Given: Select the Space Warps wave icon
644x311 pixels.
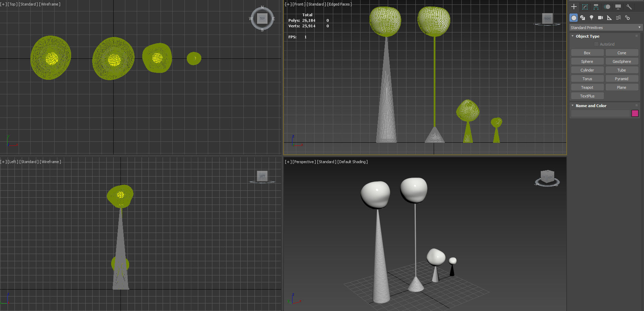Looking at the screenshot, I should pyautogui.click(x=618, y=18).
